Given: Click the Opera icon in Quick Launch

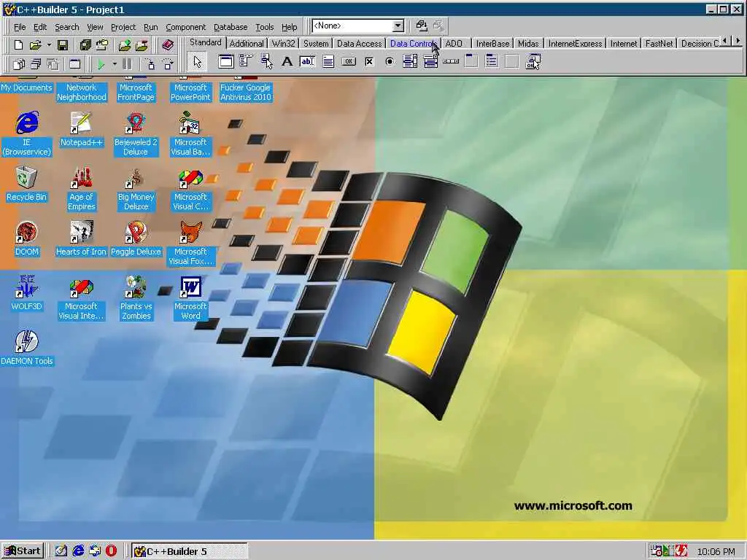Looking at the screenshot, I should [x=111, y=551].
